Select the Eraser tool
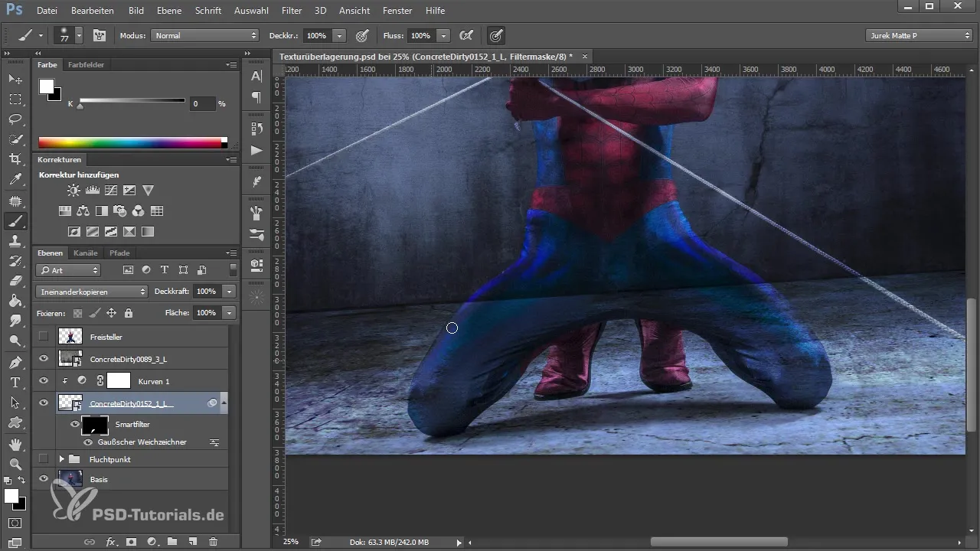Screen dimensions: 980x551 15,281
